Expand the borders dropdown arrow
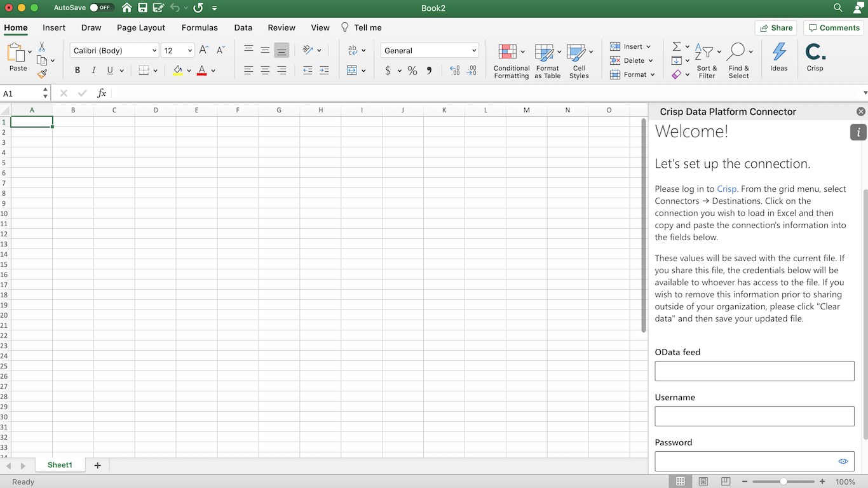The width and height of the screenshot is (868, 488). click(155, 71)
